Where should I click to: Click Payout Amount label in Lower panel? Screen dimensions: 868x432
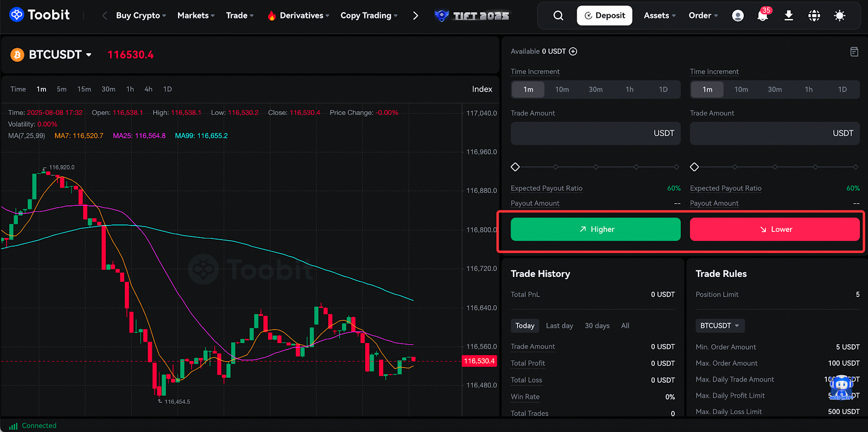point(714,203)
